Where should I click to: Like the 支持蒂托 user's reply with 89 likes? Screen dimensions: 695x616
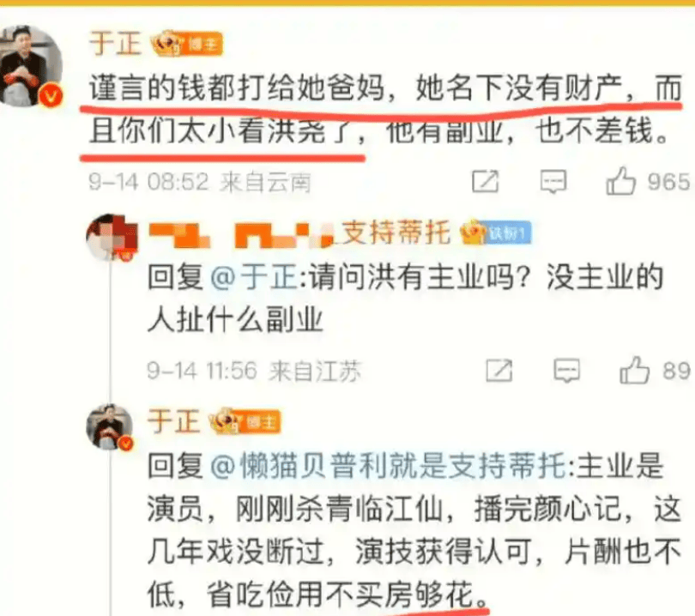[634, 370]
